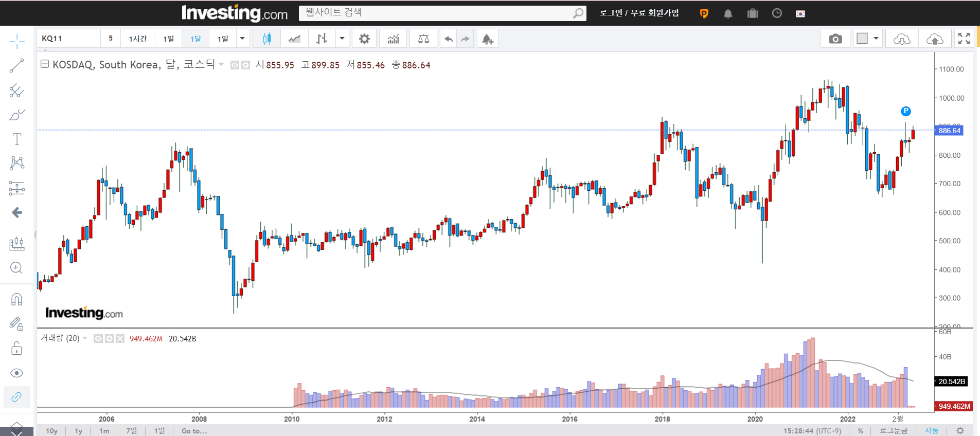Select the 1달 monthly interval

(x=195, y=39)
